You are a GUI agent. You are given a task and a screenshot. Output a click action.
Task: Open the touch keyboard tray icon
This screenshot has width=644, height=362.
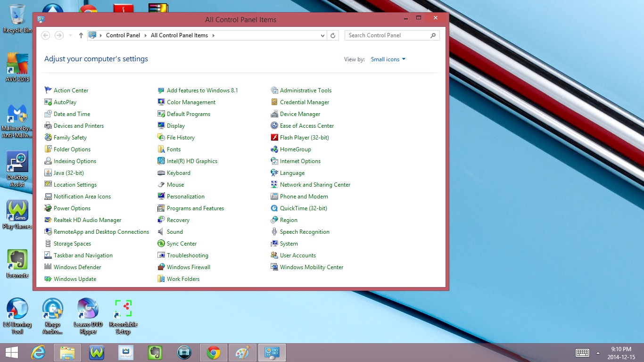[582, 353]
